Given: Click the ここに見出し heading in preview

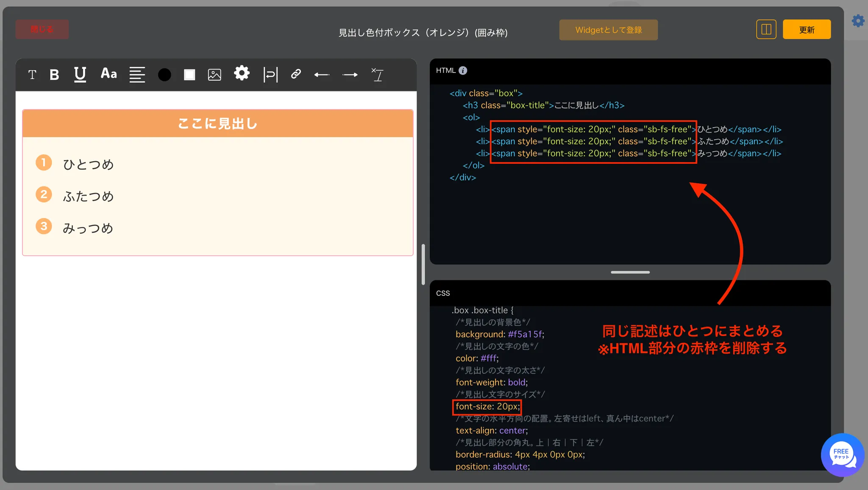Looking at the screenshot, I should click(217, 123).
